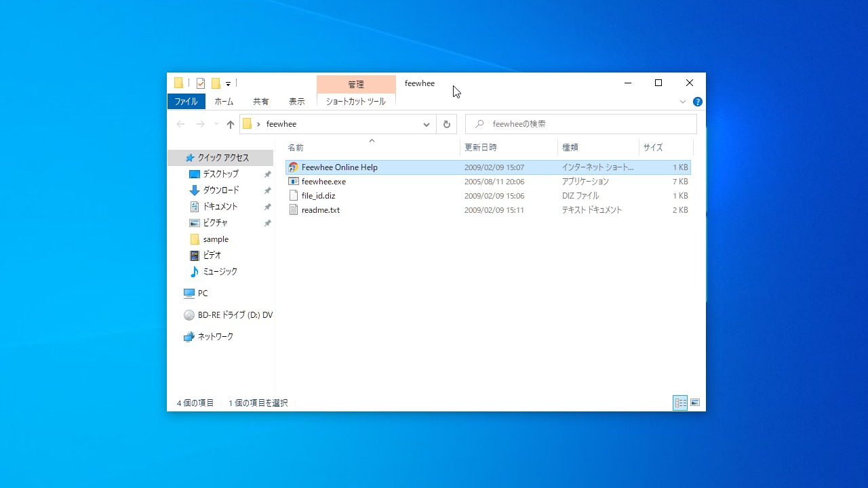Screen dimensions: 868x488
Task: Go up one folder level
Action: (231, 124)
